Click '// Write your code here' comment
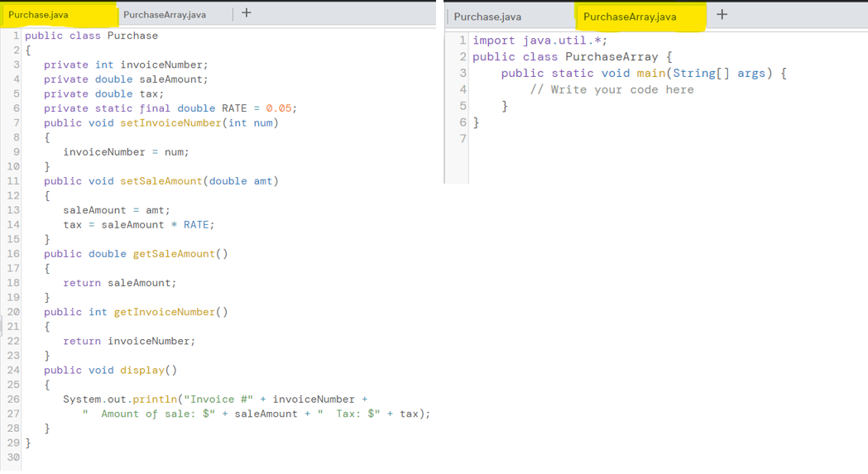Screen dimensions: 868x474 [x=611, y=89]
